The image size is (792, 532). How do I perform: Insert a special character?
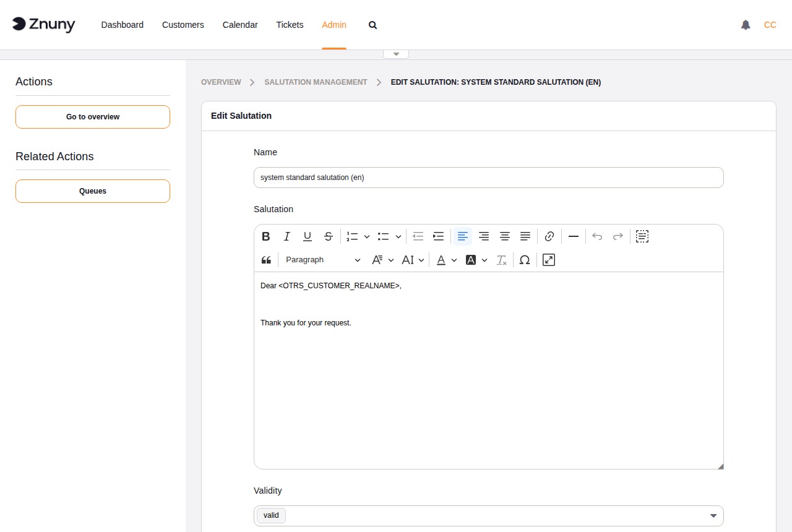point(525,260)
